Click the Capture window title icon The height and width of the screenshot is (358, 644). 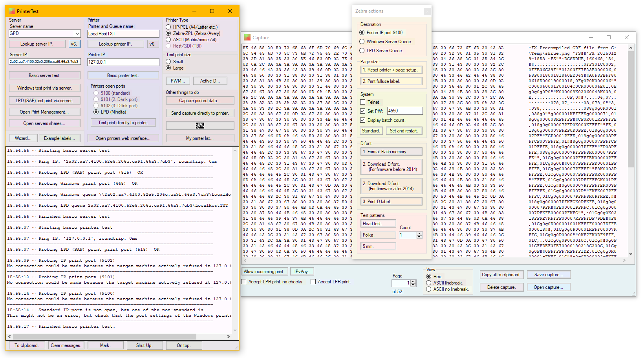coord(247,38)
